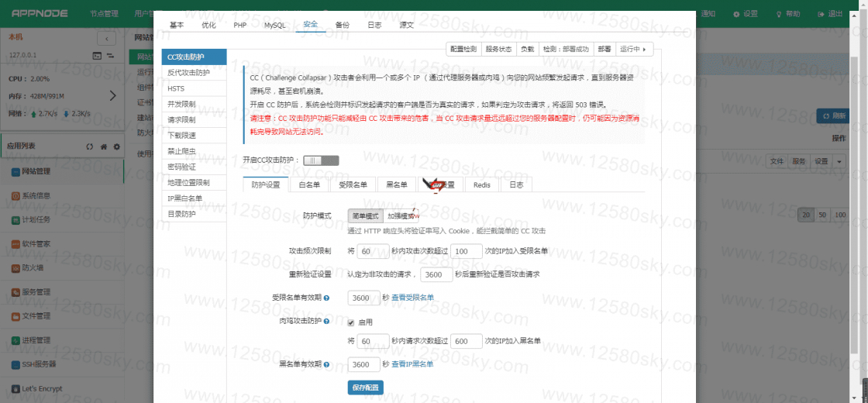868x403 pixels.
Task: Select 简单模式 protection mode
Action: click(x=365, y=216)
